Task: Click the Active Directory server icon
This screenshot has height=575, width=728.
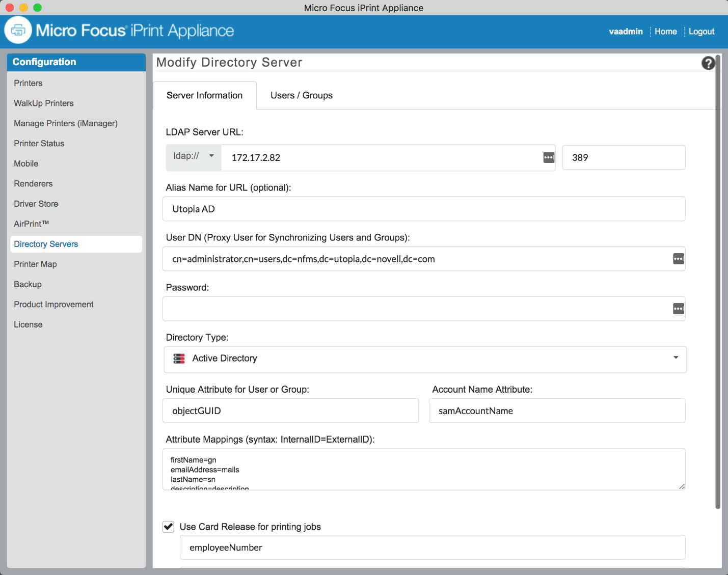Action: 179,359
